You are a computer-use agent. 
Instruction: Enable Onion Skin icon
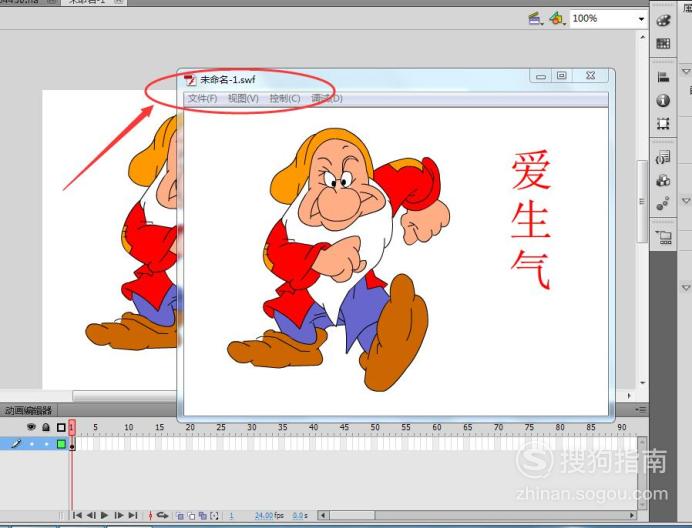tap(180, 515)
